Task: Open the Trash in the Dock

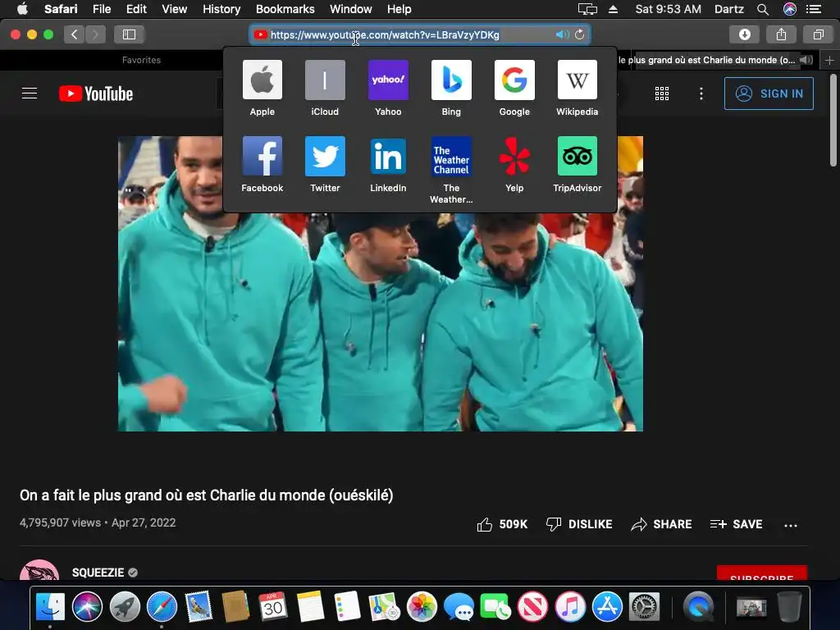Action: tap(789, 607)
